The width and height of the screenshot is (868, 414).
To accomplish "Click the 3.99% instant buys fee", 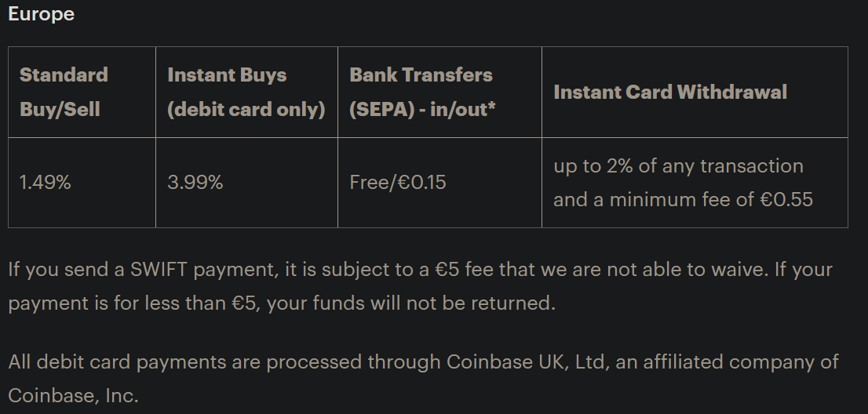I will pos(195,183).
